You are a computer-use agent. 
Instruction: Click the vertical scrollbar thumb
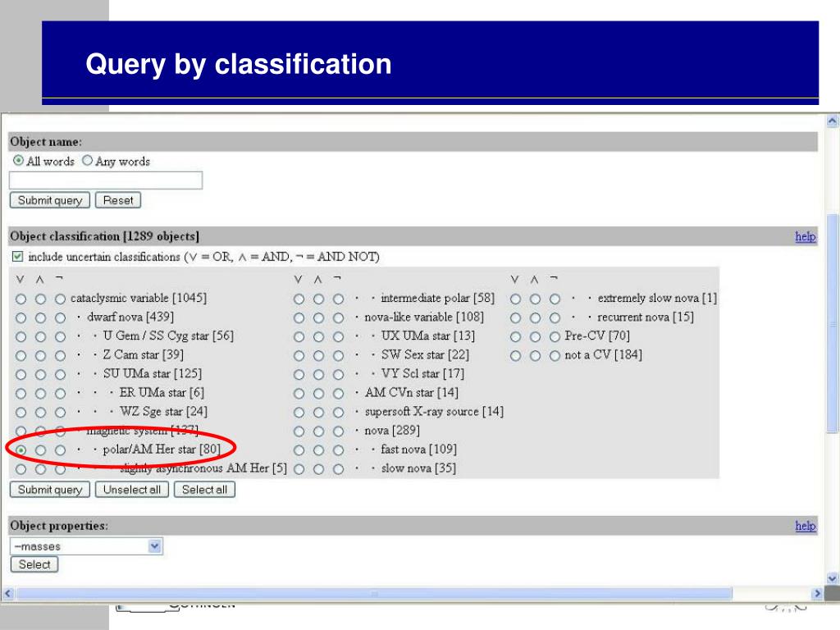pos(832,323)
